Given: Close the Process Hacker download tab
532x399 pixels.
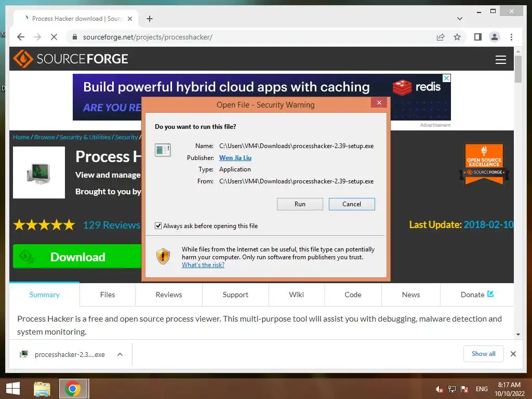Looking at the screenshot, I should (129, 19).
